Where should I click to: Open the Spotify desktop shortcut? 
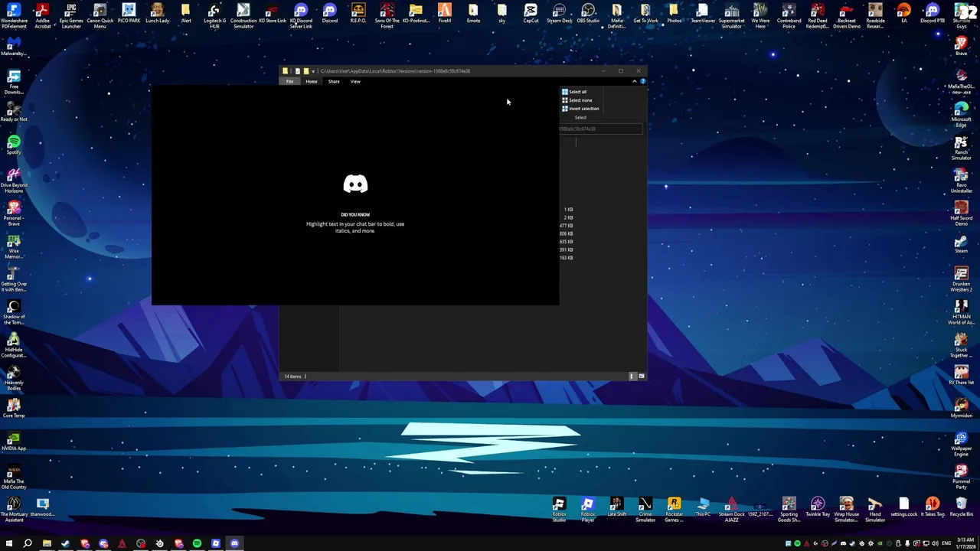14,144
